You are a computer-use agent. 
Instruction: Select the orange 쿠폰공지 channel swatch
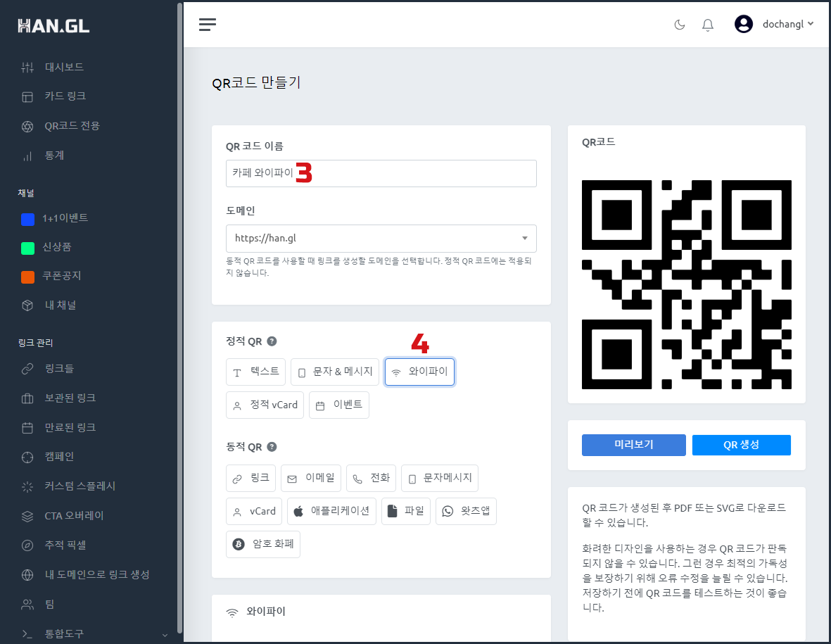[x=27, y=277]
